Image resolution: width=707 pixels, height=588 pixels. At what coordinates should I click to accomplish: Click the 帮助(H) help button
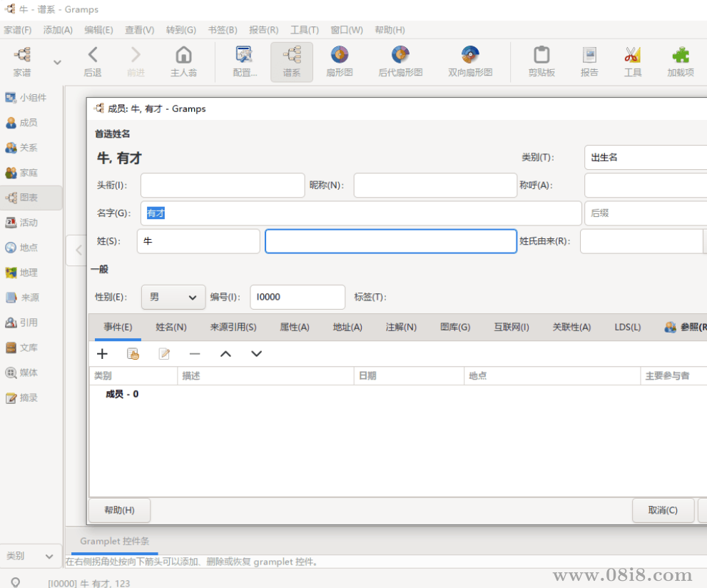pos(119,510)
